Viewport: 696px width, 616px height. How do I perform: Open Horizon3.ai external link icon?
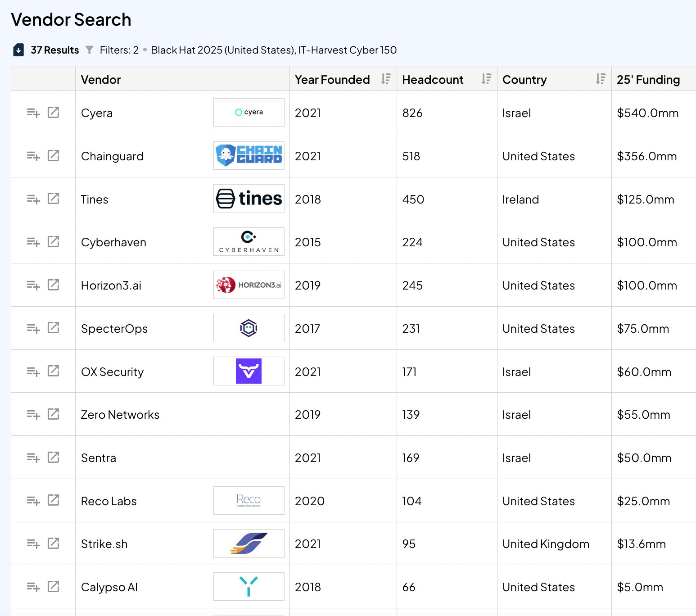point(54,285)
